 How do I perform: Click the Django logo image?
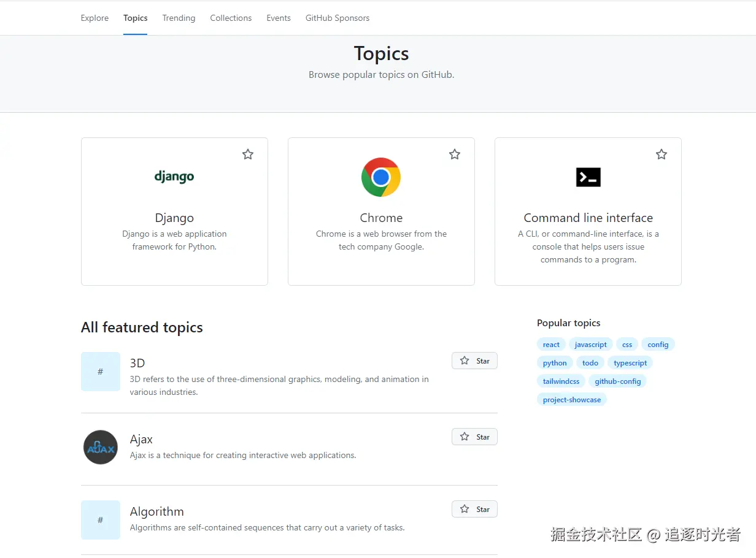pyautogui.click(x=174, y=177)
